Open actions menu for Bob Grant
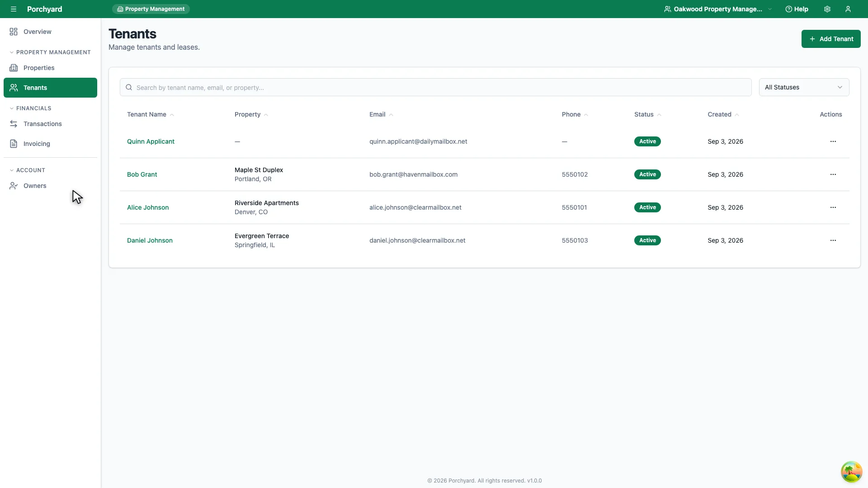Screen dimensions: 868x488 [833, 174]
